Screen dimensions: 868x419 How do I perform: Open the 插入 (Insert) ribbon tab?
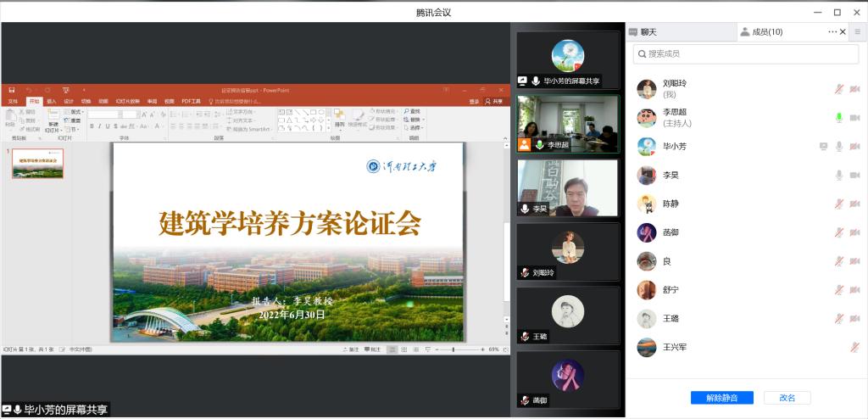point(52,101)
